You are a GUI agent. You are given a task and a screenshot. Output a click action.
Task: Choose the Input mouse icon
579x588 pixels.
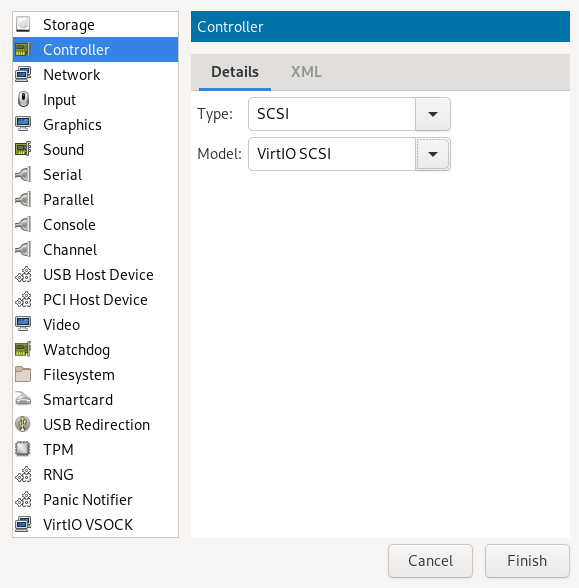point(23,100)
